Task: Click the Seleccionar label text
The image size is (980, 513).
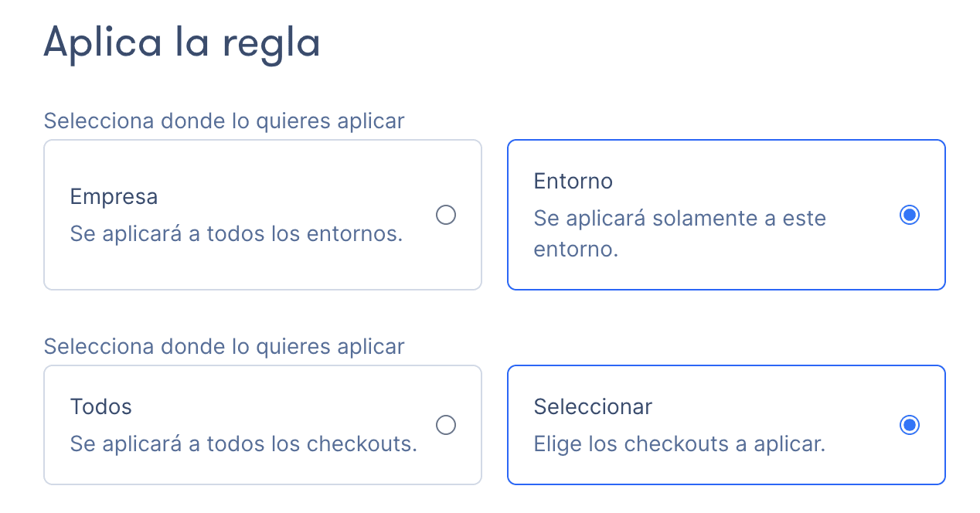Action: pyautogui.click(x=593, y=406)
